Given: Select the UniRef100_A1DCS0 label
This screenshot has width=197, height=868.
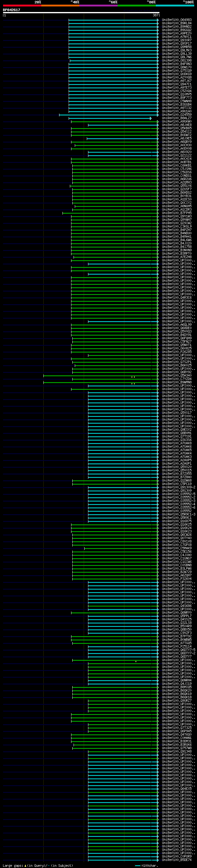Looking at the screenshot, I should [x=176, y=200].
